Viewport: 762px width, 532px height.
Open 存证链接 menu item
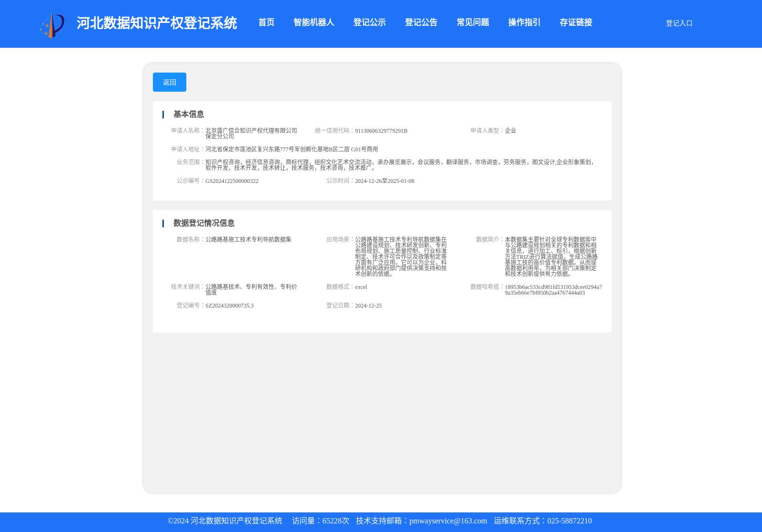point(576,22)
